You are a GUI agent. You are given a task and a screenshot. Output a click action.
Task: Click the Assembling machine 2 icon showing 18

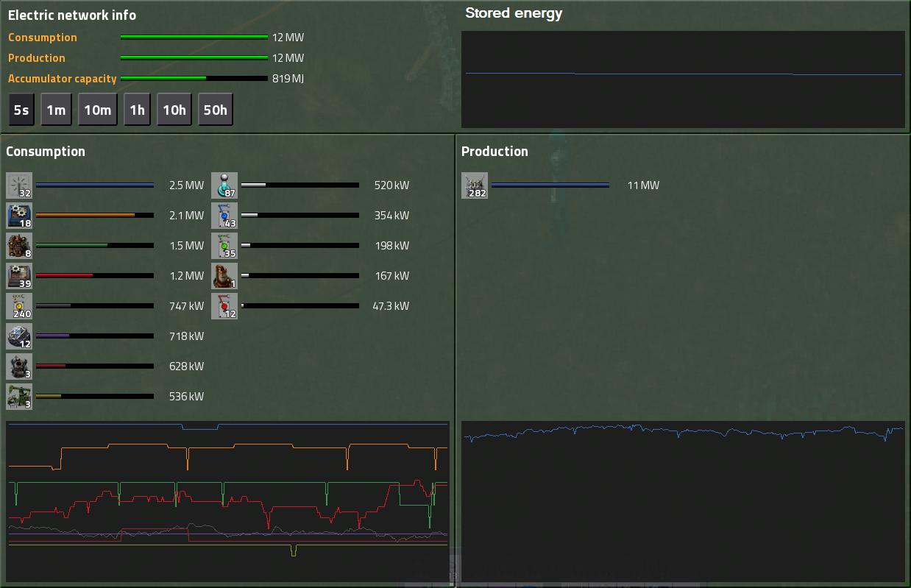19,216
